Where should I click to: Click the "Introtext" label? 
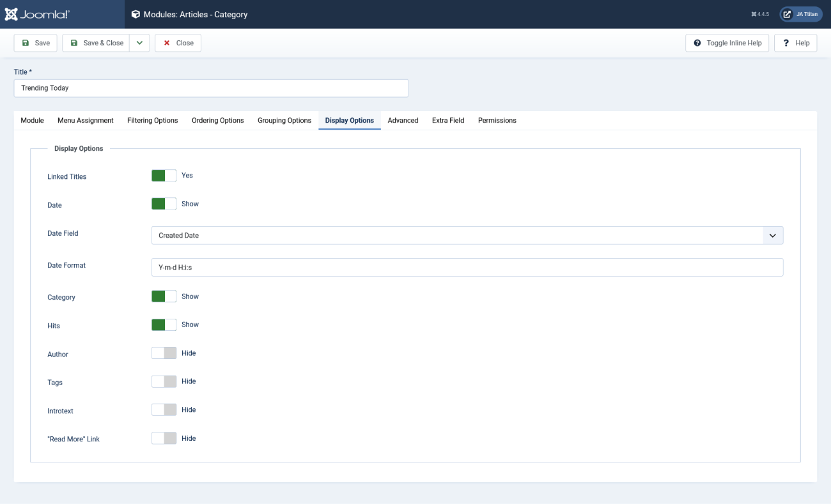pyautogui.click(x=61, y=411)
